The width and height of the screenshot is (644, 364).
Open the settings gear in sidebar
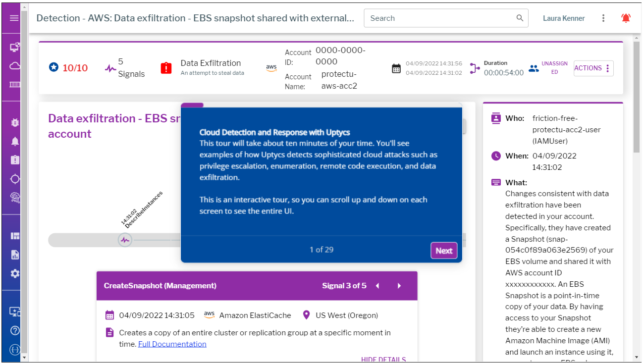pos(15,273)
